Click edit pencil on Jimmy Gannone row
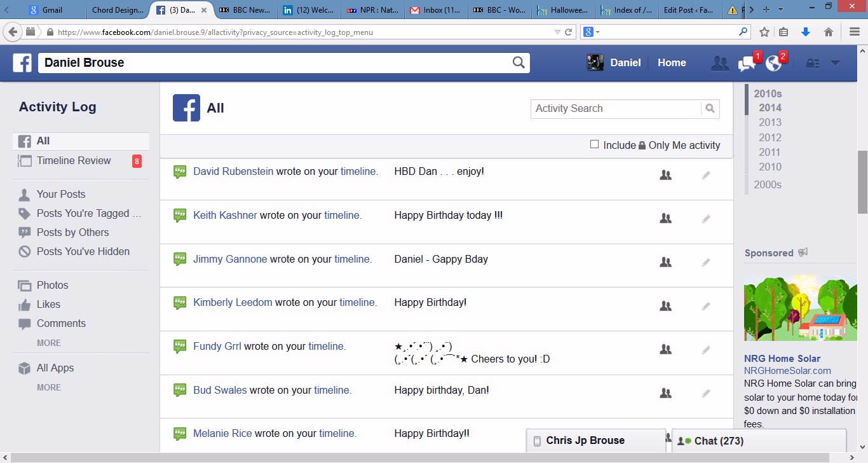The image size is (868, 463). point(706,262)
